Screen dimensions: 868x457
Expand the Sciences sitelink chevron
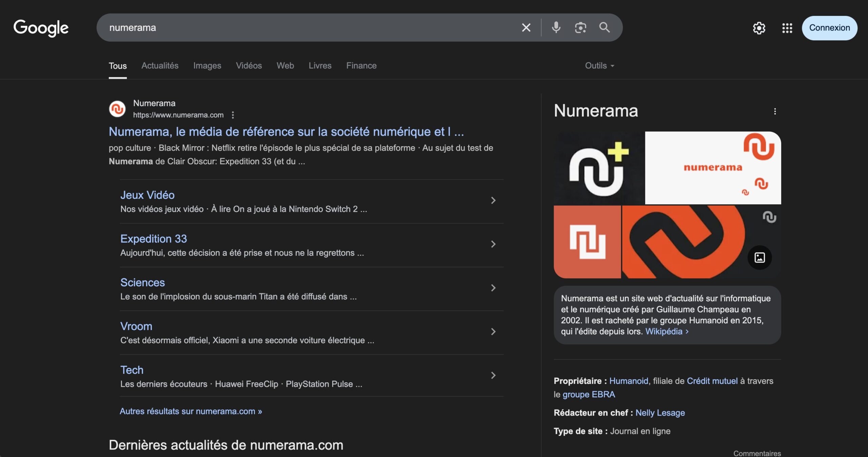[x=493, y=288]
